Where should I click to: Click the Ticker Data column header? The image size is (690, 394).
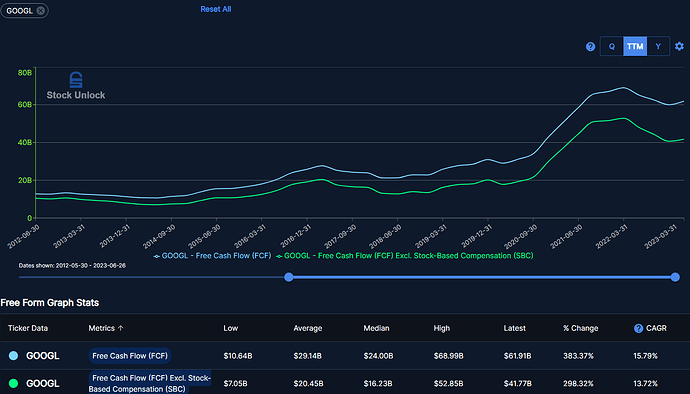click(x=28, y=328)
